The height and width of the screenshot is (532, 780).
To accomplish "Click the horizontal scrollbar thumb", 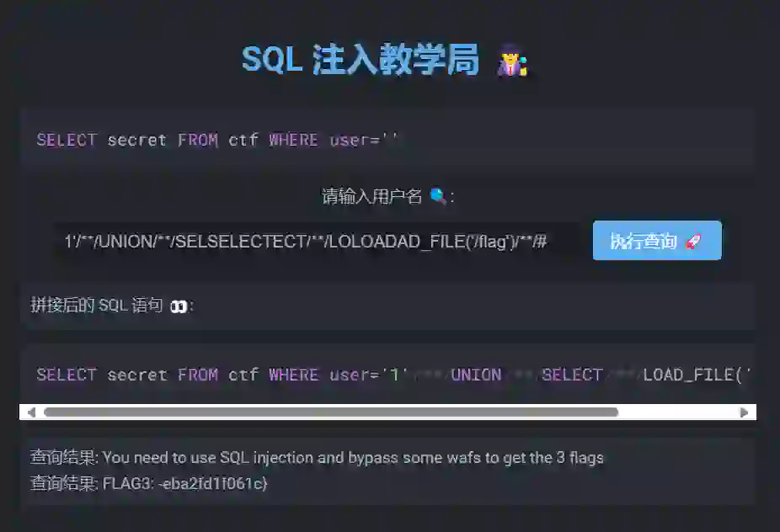I will (x=331, y=412).
